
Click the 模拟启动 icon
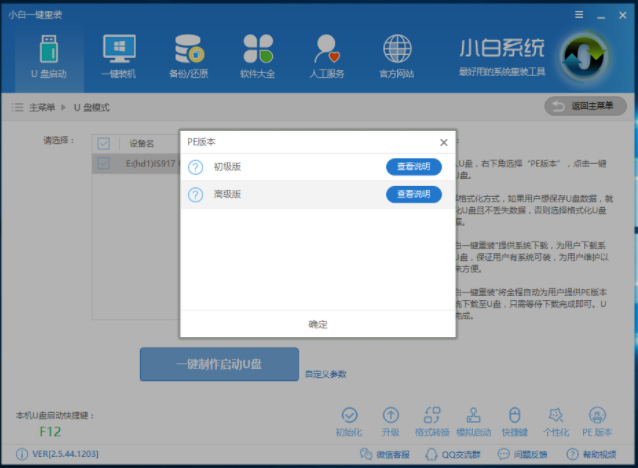pos(474,422)
